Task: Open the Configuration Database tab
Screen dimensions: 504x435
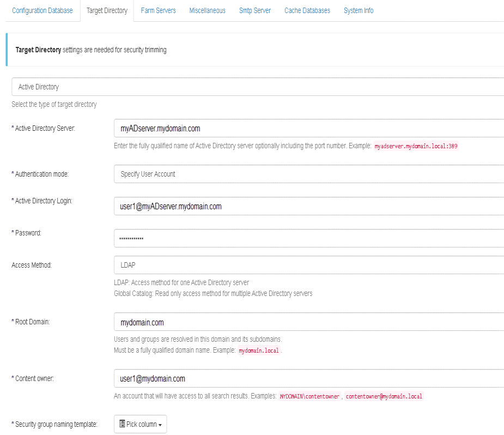Action: [x=42, y=10]
